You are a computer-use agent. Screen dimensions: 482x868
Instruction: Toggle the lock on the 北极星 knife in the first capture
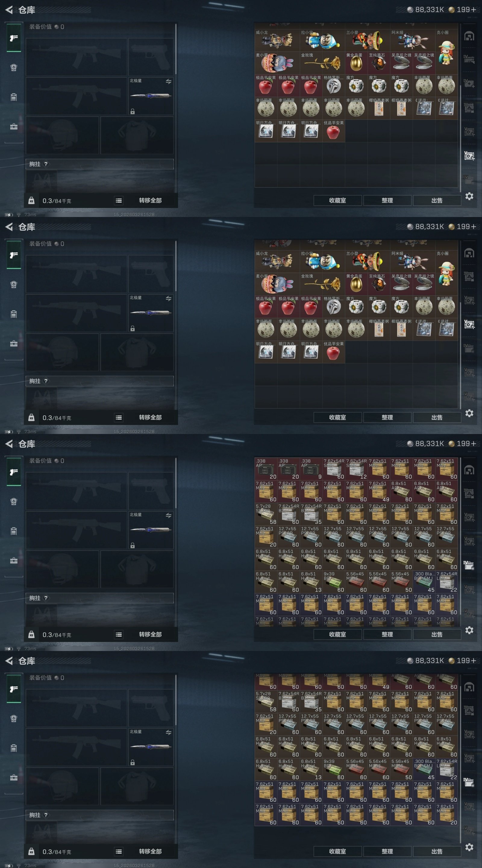(133, 112)
